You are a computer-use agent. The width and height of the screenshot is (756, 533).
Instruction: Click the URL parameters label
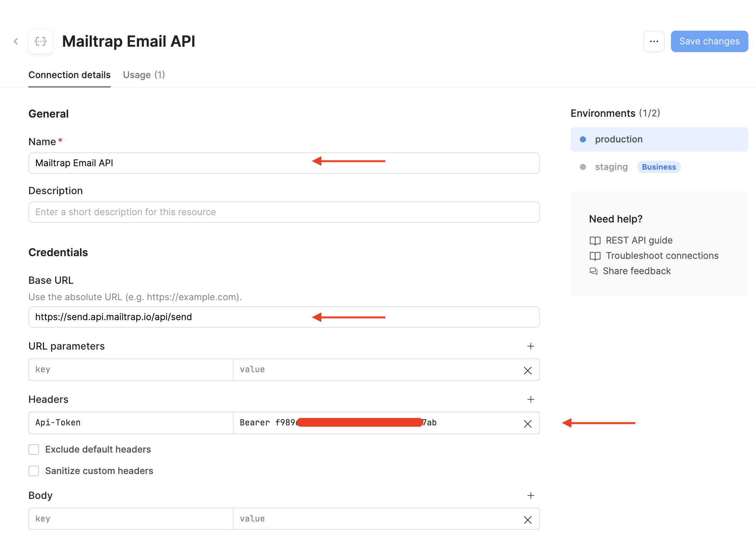(x=66, y=346)
